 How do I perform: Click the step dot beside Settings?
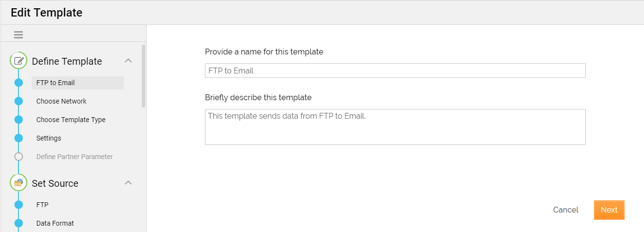point(19,138)
